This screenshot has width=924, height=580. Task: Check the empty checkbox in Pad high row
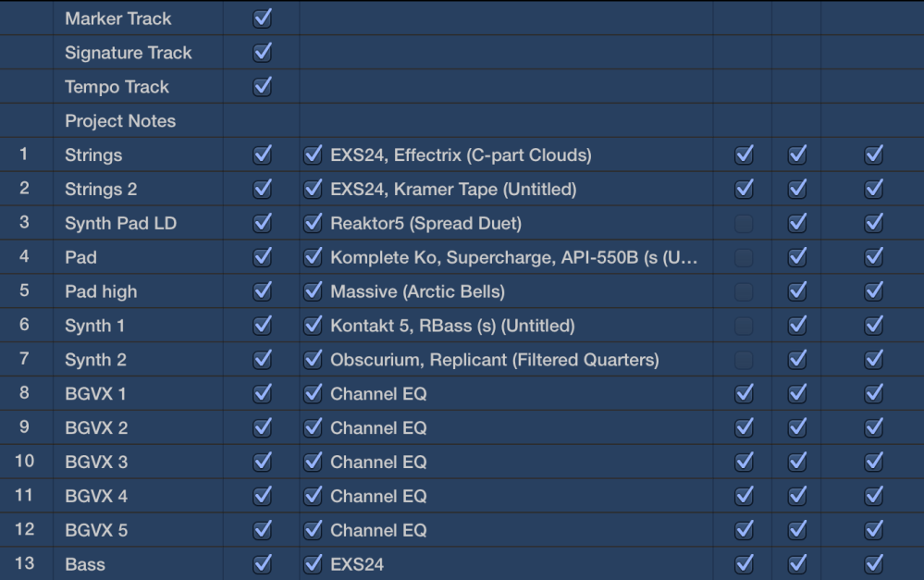(x=744, y=291)
